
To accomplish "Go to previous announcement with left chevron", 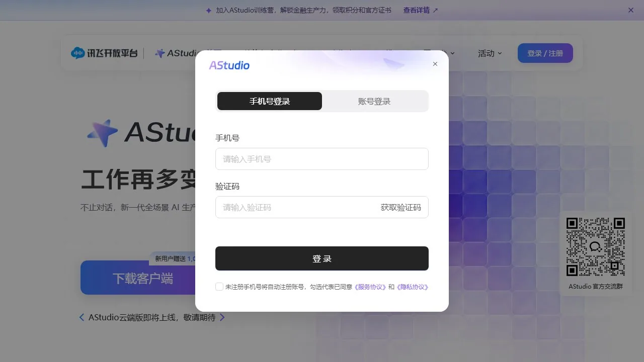I will 82,317.
